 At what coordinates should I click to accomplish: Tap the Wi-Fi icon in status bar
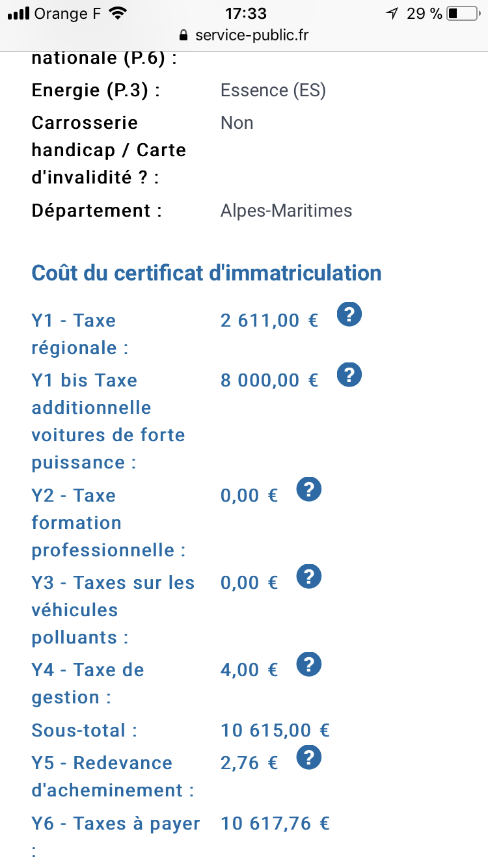click(118, 14)
